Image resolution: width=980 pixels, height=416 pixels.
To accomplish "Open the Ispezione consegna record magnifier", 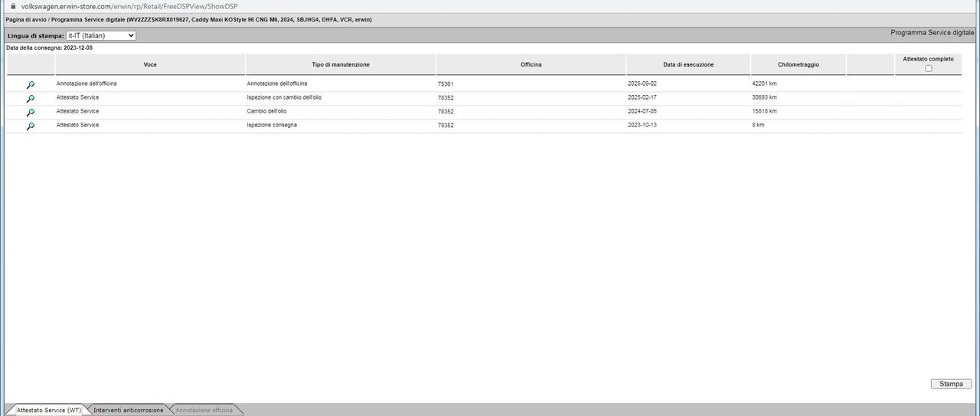I will point(31,126).
